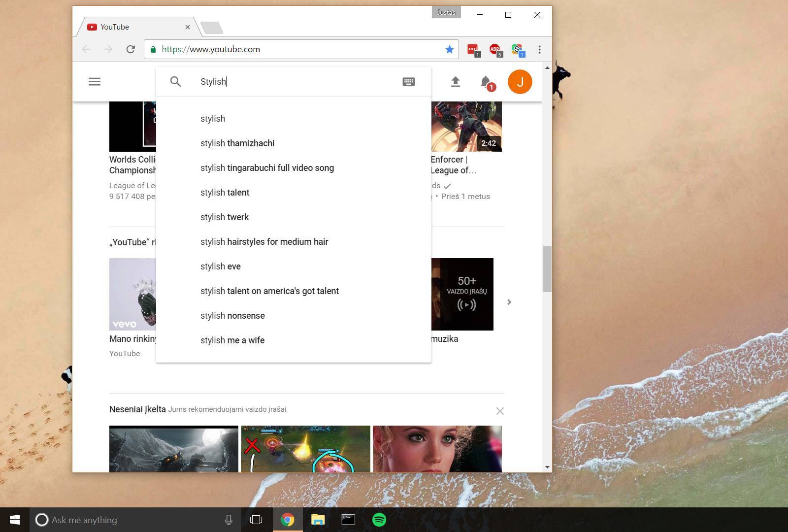Open the YouTube hamburger guide menu
788x532 pixels.
(95, 82)
